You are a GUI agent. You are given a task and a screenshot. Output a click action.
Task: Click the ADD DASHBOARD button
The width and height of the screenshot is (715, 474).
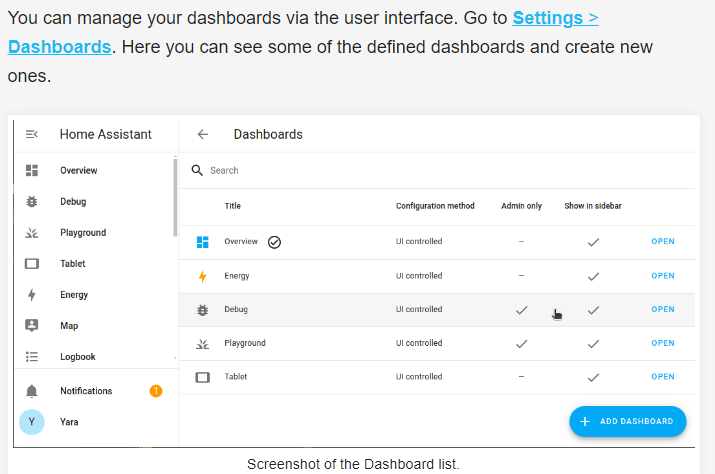627,422
